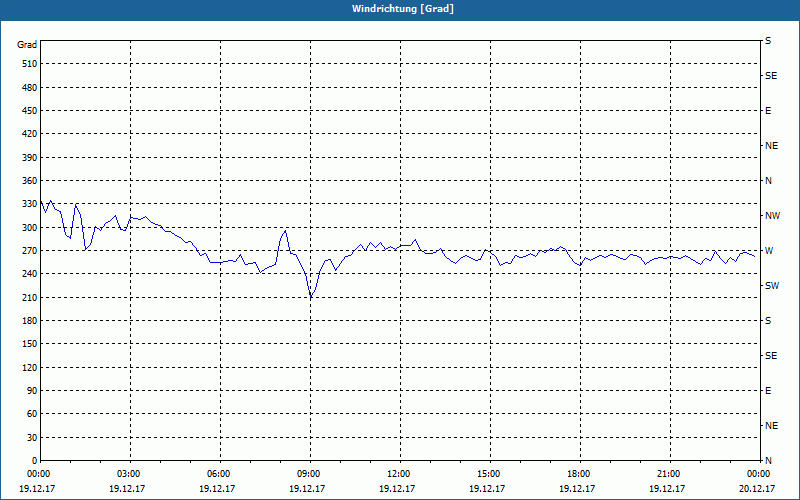Click the N compass label on the 360 gridline
Screen dimensions: 800x500
coord(768,181)
